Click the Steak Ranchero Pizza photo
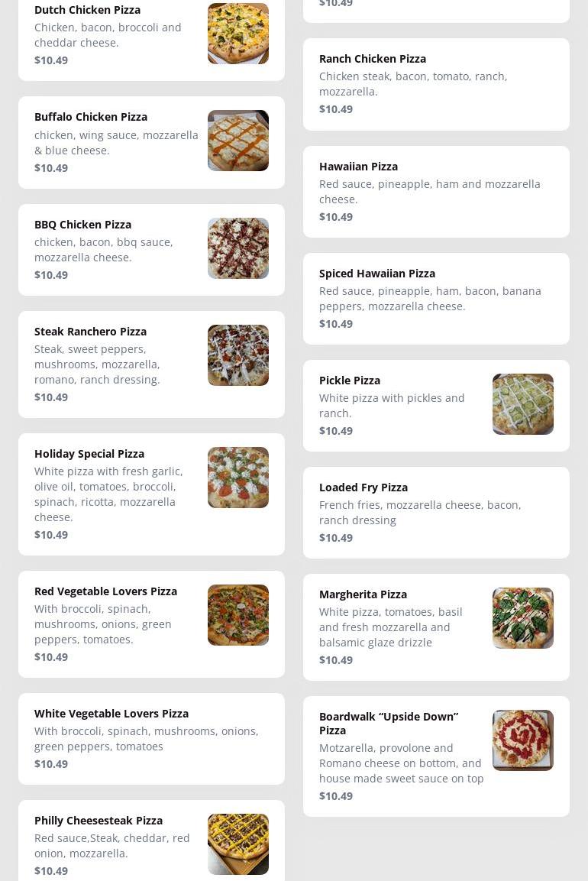The image size is (588, 881). point(237,355)
